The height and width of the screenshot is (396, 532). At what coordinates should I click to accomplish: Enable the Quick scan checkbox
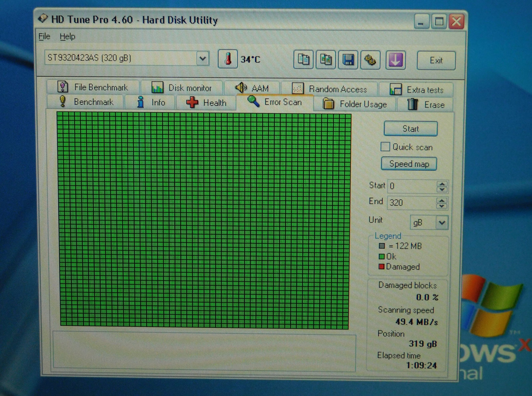click(x=385, y=147)
